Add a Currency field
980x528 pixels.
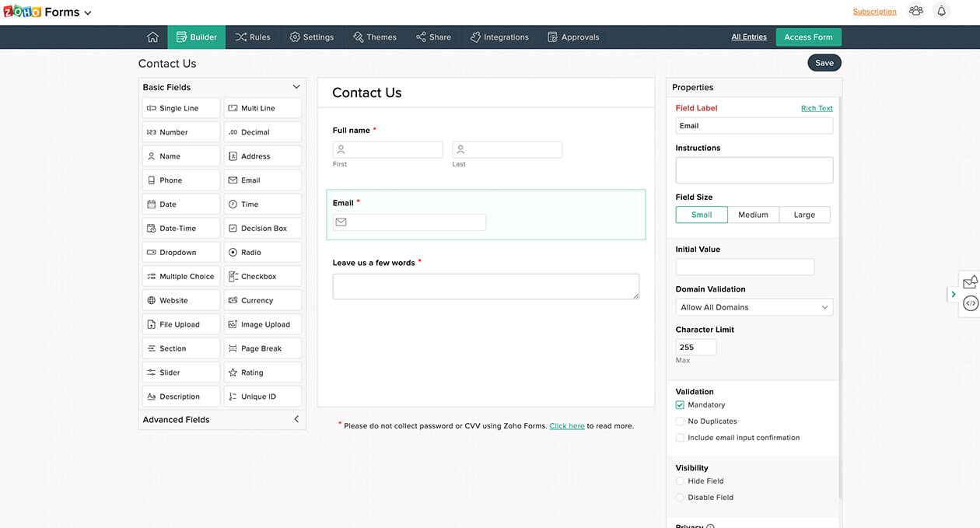(x=263, y=300)
